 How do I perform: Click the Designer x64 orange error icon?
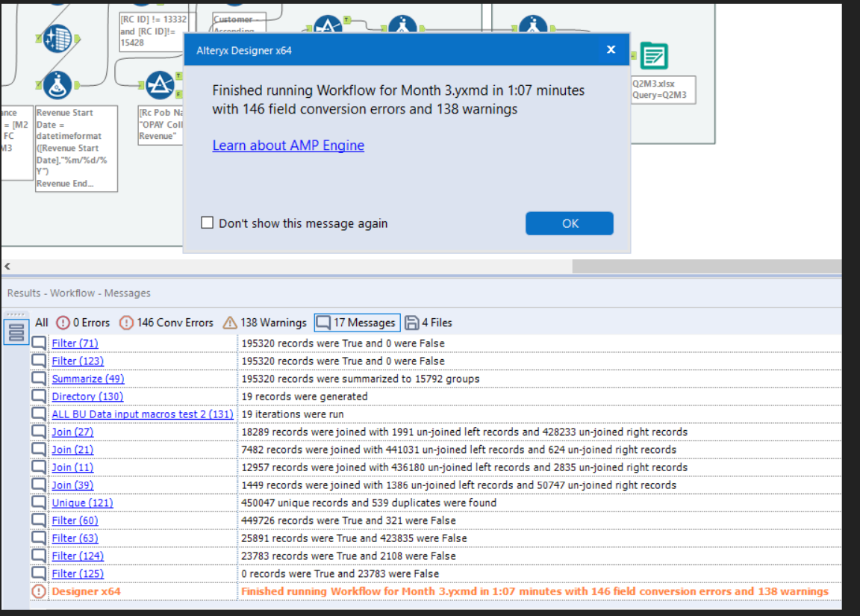tap(39, 591)
